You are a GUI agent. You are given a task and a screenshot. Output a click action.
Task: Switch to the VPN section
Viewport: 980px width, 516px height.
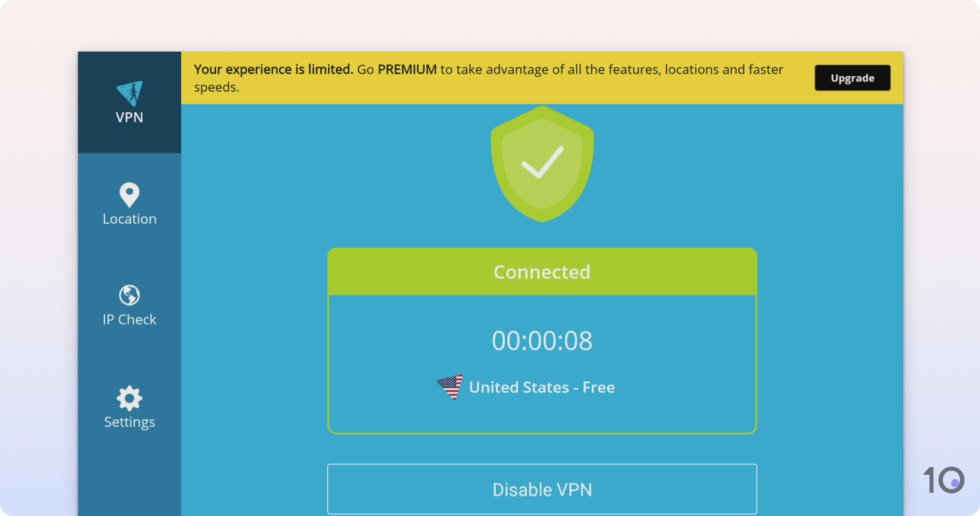coord(130,102)
